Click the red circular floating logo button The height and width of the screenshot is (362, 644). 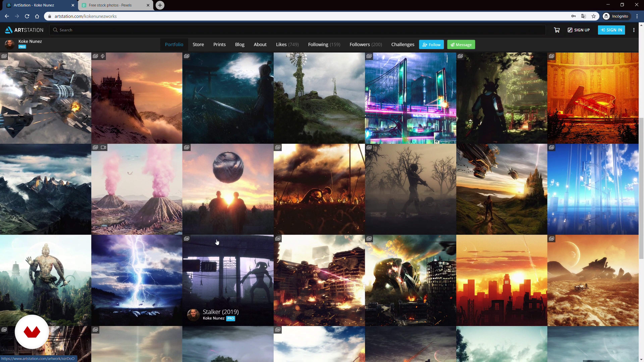[32, 332]
